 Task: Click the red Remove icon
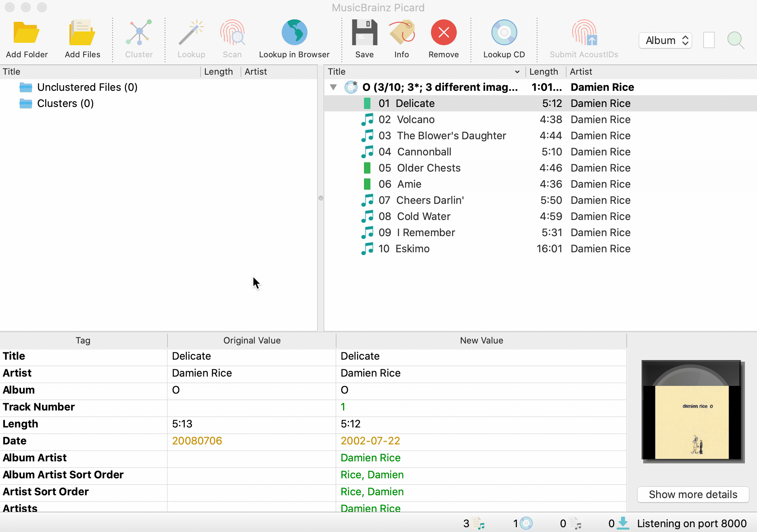(443, 33)
